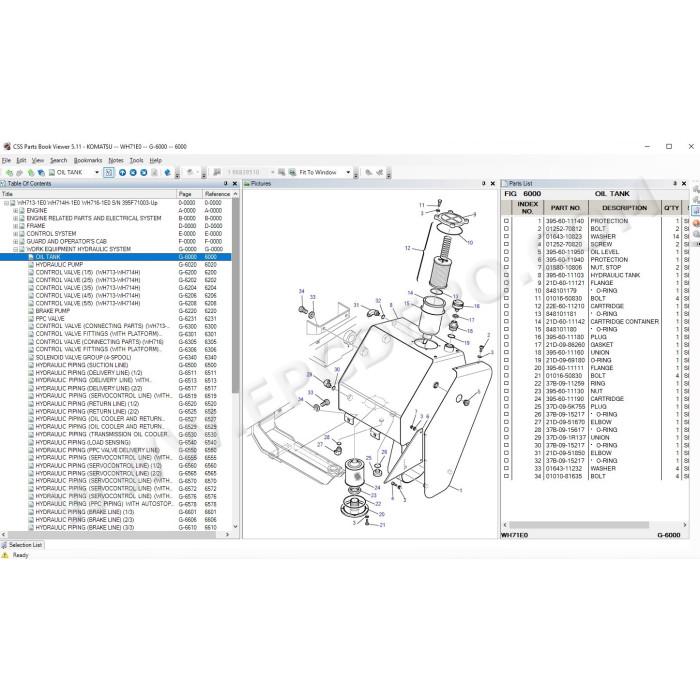This screenshot has height=700, width=700.
Task: Pin the Parts List panel
Action: [675, 183]
